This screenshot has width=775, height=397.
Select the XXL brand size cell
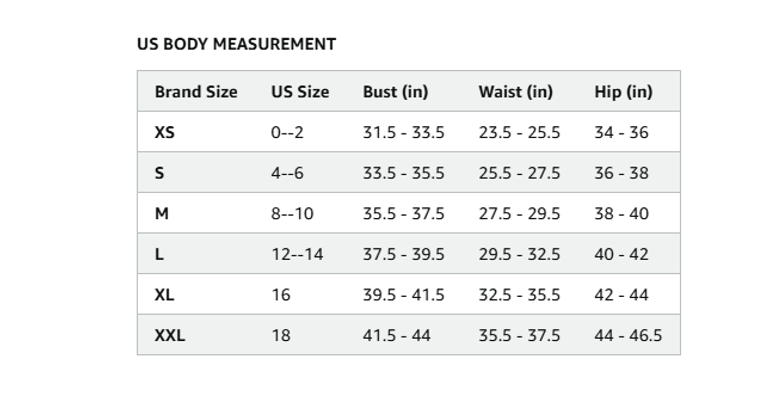pyautogui.click(x=170, y=335)
